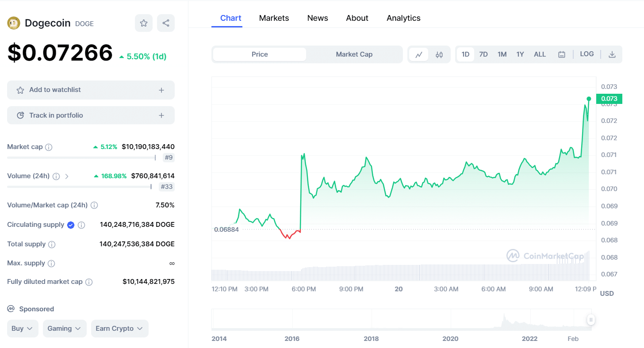Download chart data with download icon
The height and width of the screenshot is (348, 644).
pos(612,54)
